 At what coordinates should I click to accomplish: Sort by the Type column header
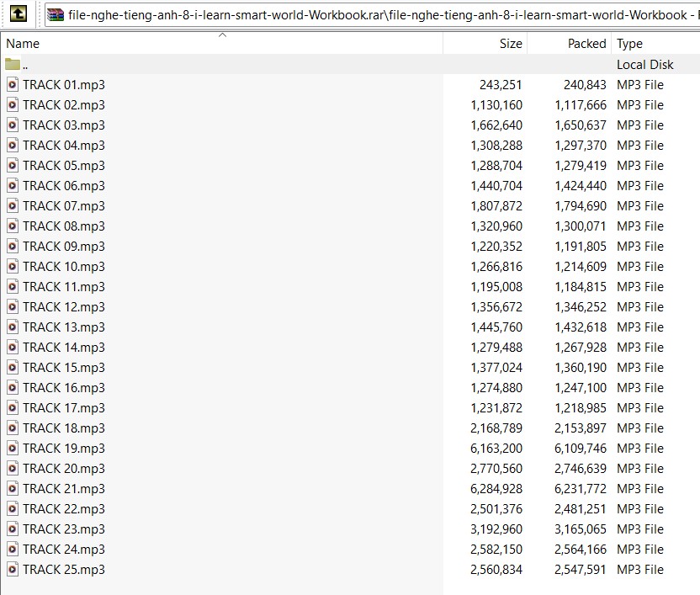tap(629, 44)
